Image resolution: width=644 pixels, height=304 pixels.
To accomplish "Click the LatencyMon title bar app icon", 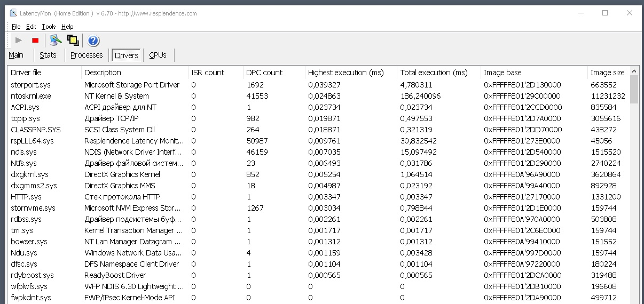I will point(13,13).
